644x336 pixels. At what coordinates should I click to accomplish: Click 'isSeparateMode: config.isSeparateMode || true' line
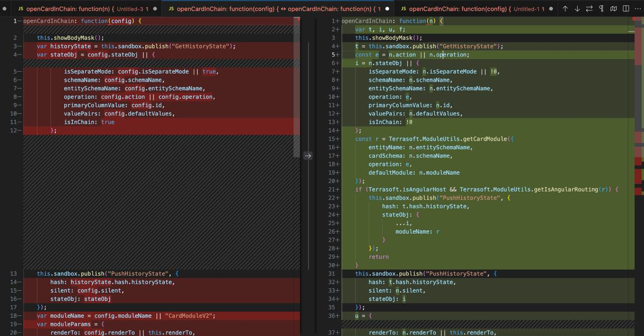141,72
